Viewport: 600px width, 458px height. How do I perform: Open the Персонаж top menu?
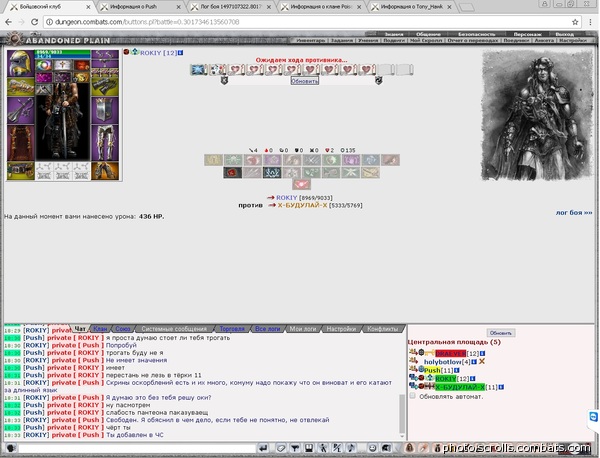coord(527,34)
